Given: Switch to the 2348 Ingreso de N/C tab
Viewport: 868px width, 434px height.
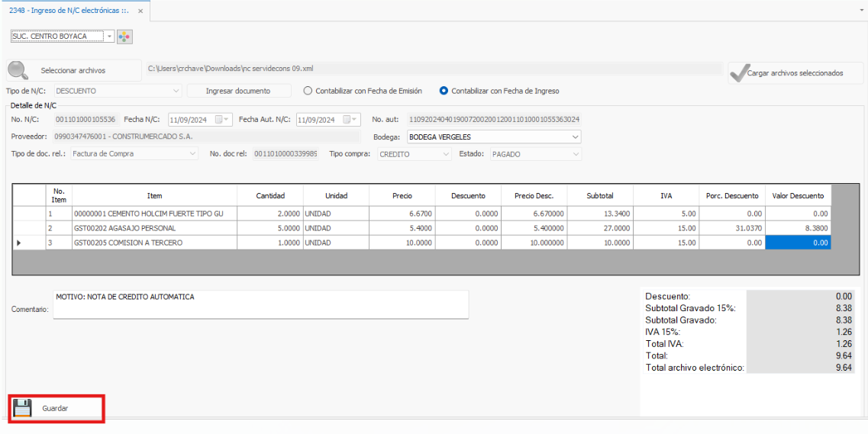Looking at the screenshot, I should click(x=69, y=11).
